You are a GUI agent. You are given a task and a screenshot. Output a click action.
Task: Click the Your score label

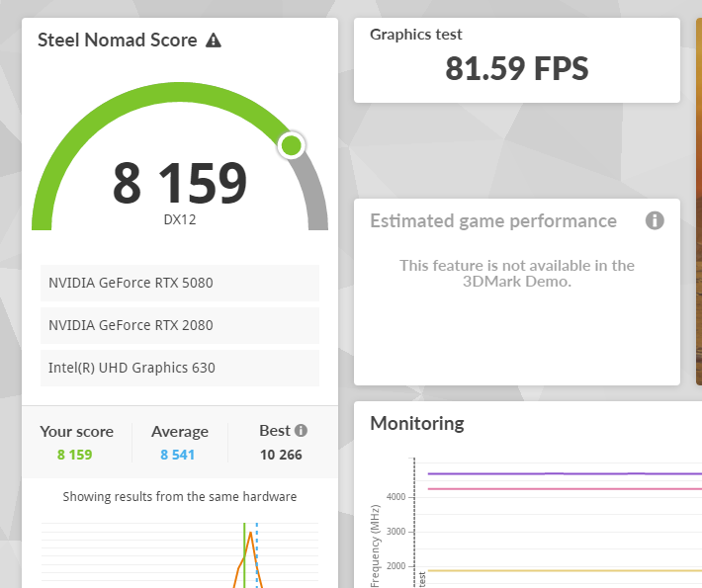76,432
